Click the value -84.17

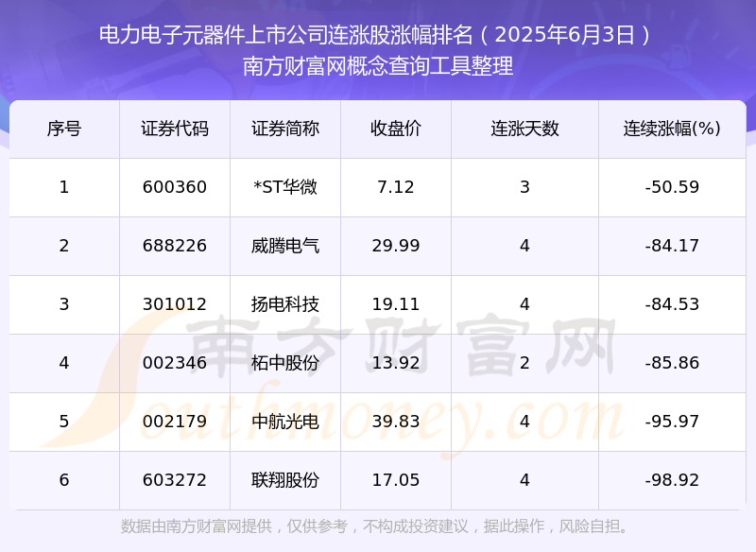tap(672, 246)
